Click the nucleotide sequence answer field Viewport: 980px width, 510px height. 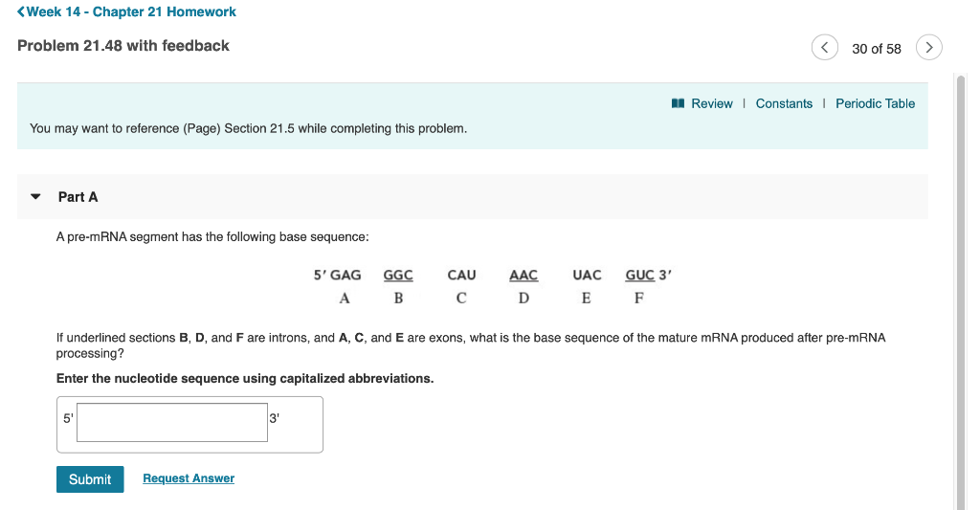172,423
